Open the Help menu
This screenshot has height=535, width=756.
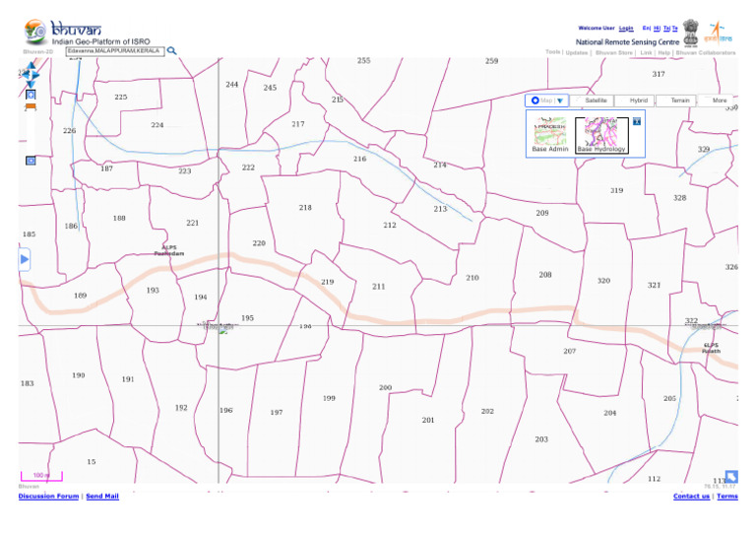pos(663,52)
